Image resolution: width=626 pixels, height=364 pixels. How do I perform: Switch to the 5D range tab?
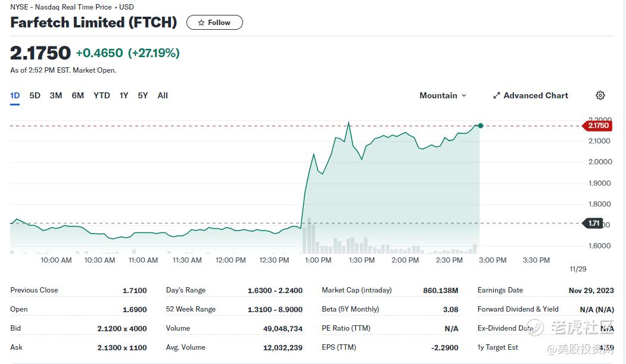coord(35,95)
